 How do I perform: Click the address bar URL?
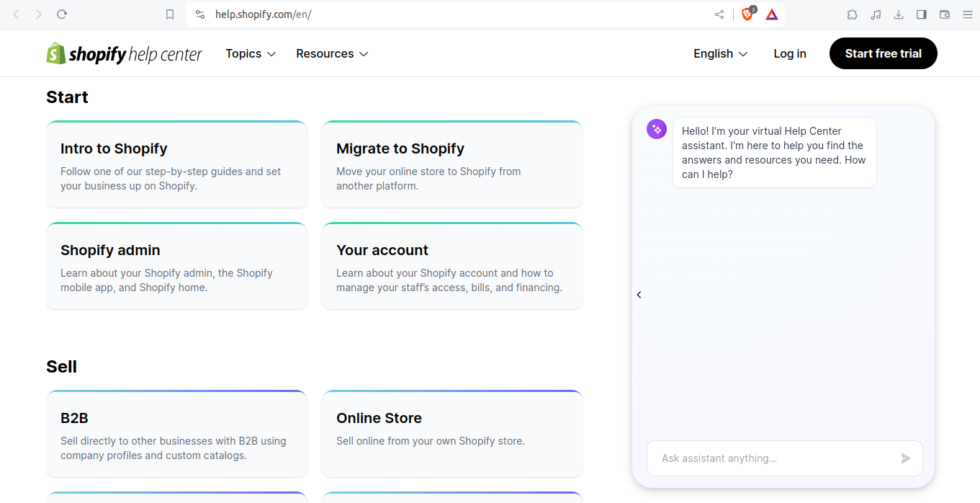click(263, 14)
